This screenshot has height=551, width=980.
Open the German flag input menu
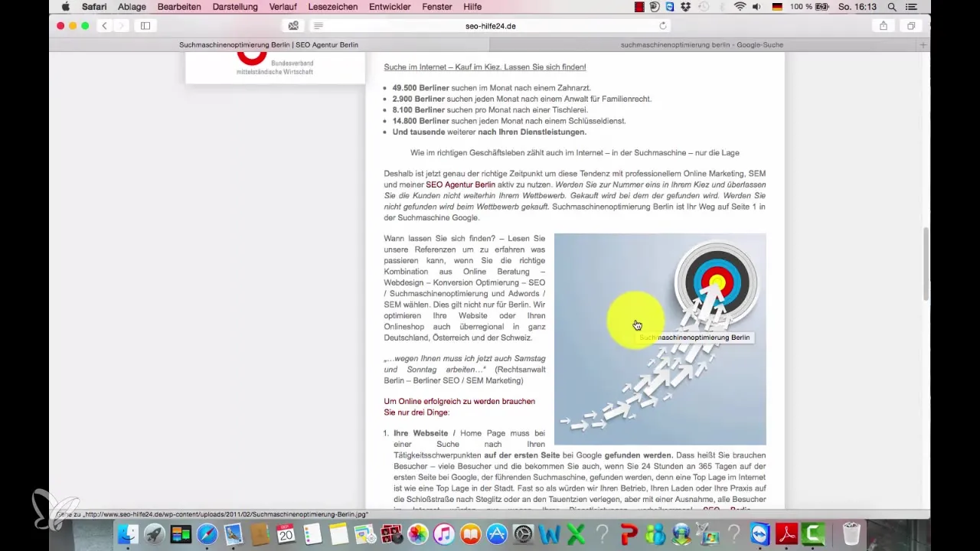[x=777, y=7]
